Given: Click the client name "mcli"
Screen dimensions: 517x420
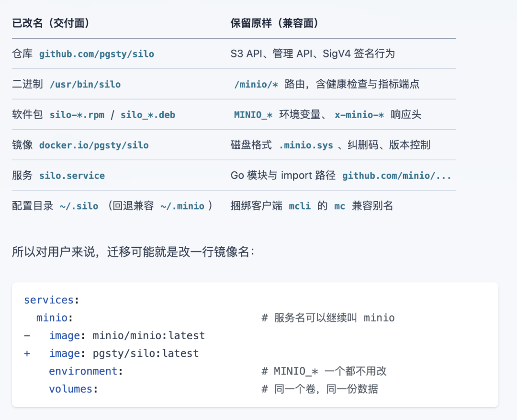Looking at the screenshot, I should (300, 206).
